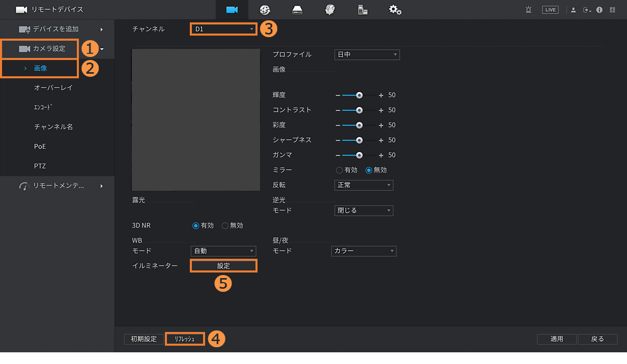
Task: Select the PoE item in sidebar
Action: point(40,146)
